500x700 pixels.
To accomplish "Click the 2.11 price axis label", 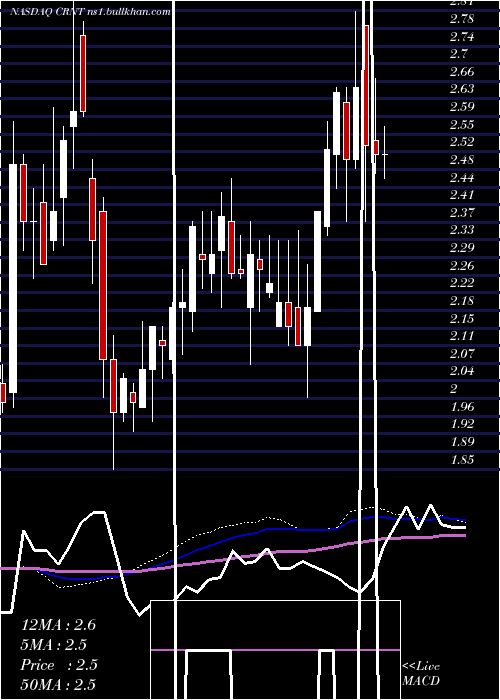I will coord(462,336).
